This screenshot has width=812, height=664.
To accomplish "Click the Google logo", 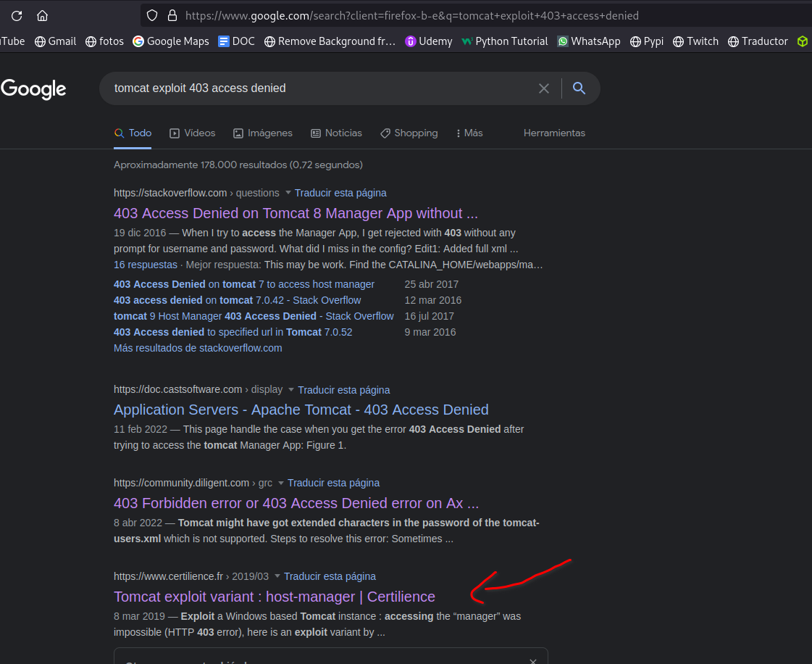I will click(x=33, y=89).
